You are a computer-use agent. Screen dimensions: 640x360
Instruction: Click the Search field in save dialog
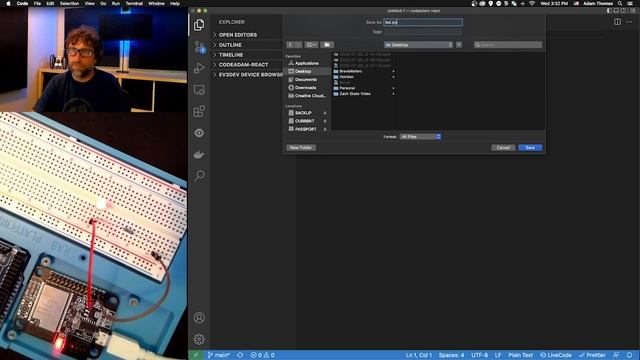pyautogui.click(x=508, y=44)
